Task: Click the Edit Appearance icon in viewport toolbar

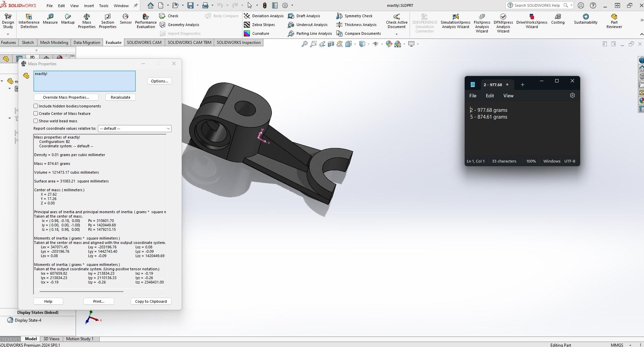Action: click(389, 44)
